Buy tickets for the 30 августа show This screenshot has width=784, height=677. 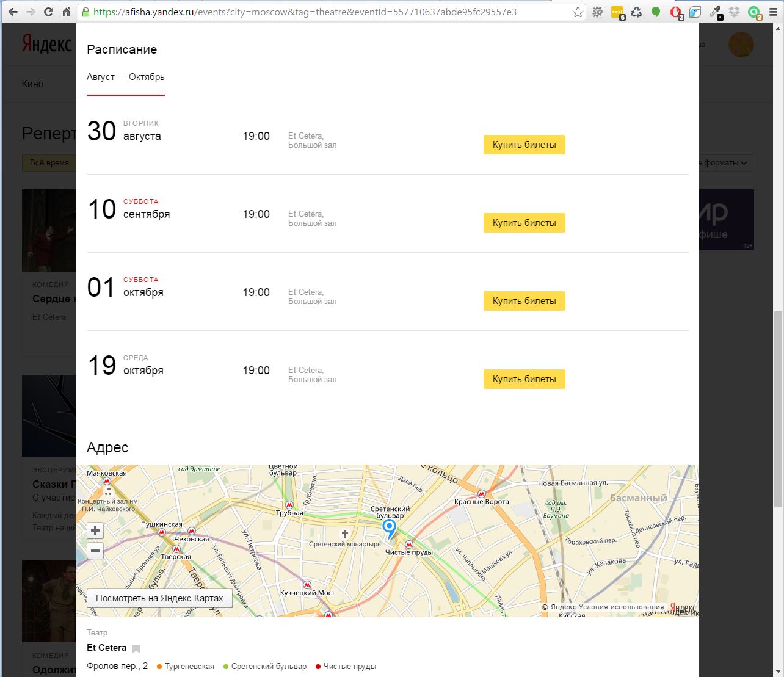[524, 145]
